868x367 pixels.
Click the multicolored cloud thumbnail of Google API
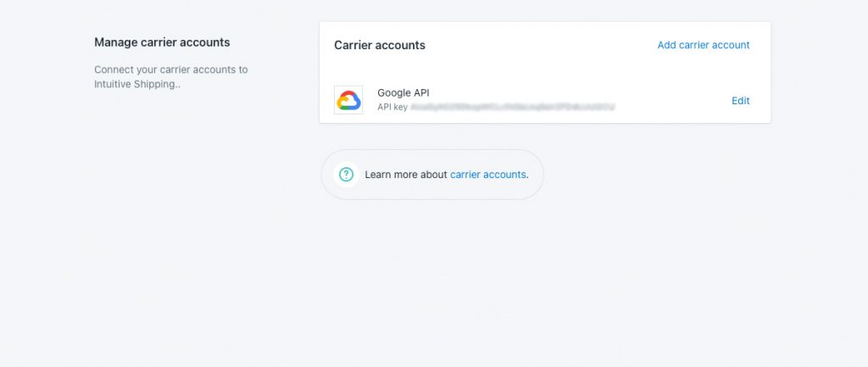348,100
